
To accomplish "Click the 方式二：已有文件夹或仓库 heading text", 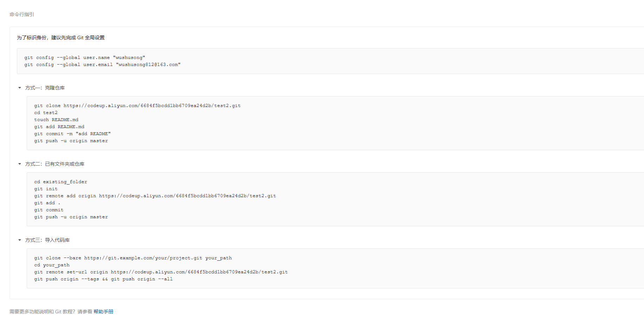I will [55, 164].
